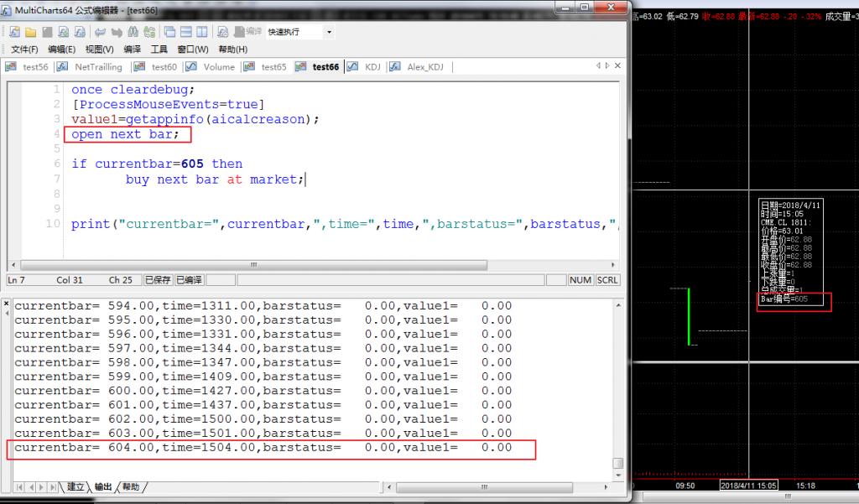This screenshot has height=504, width=859.
Task: Click the Bar编号=605 row in the chart data tip
Action: tap(784, 299)
